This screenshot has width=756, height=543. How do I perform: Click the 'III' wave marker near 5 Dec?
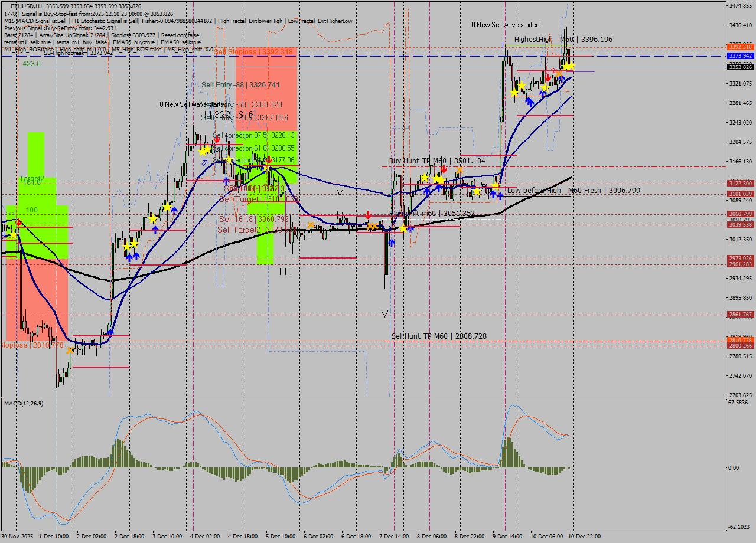coord(285,271)
